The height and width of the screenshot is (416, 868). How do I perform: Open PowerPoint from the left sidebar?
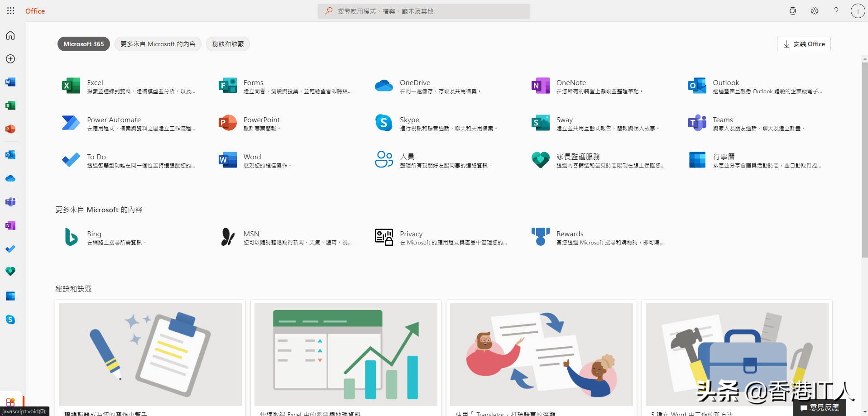point(10,129)
